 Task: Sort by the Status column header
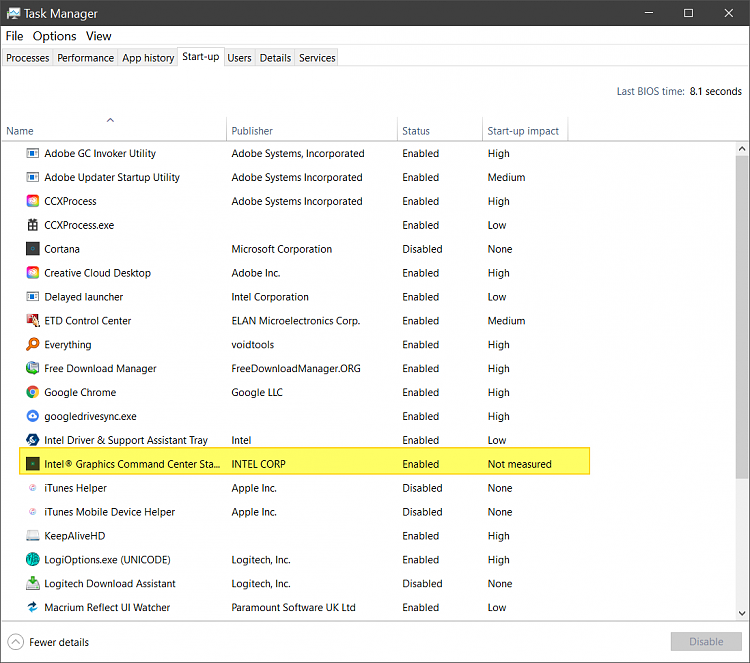click(x=440, y=129)
